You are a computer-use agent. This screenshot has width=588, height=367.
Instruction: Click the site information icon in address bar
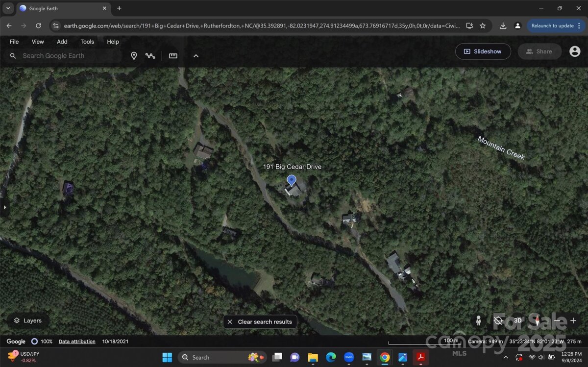coord(56,25)
